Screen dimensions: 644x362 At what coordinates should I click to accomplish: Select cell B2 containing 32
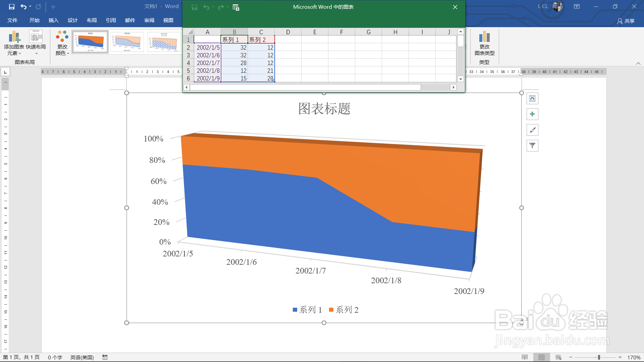coord(234,48)
